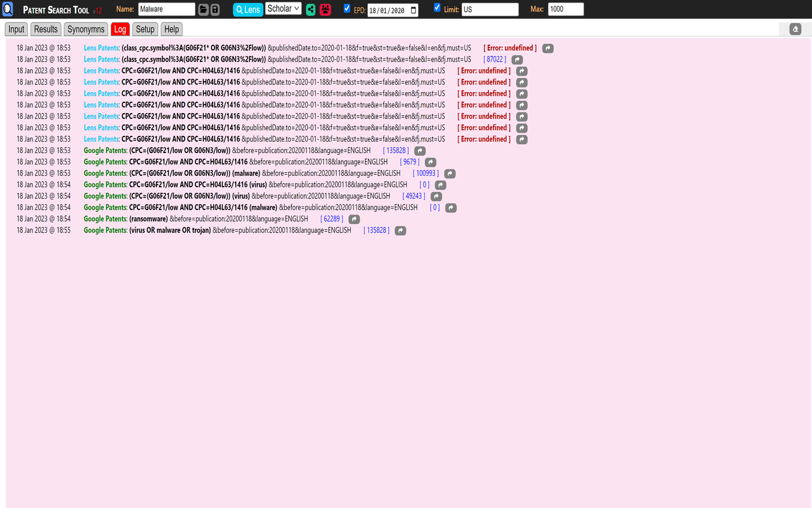
Task: Select the (ransomware) query text
Action: pos(148,219)
